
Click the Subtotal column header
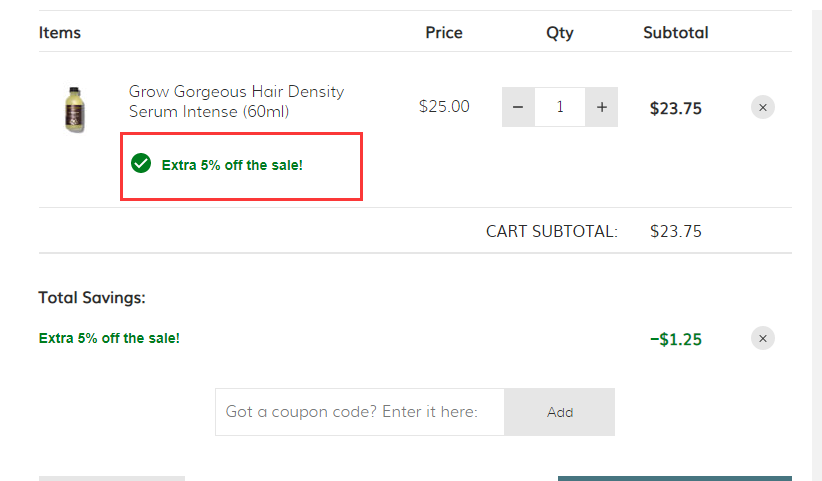pyautogui.click(x=676, y=32)
